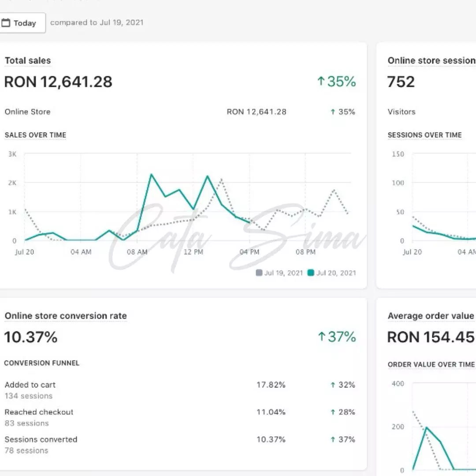Select the Online Store sales channel label
Viewport: 476px width, 476px height.
pos(27,112)
